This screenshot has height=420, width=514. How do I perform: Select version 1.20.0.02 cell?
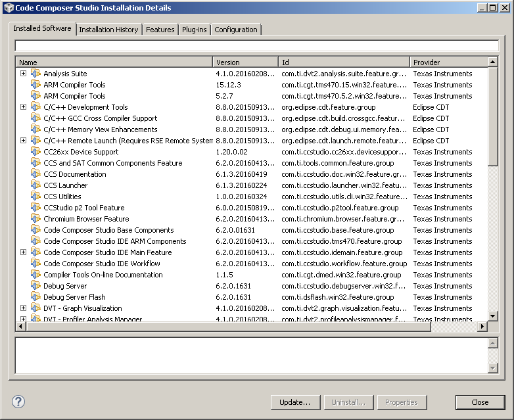(x=231, y=152)
